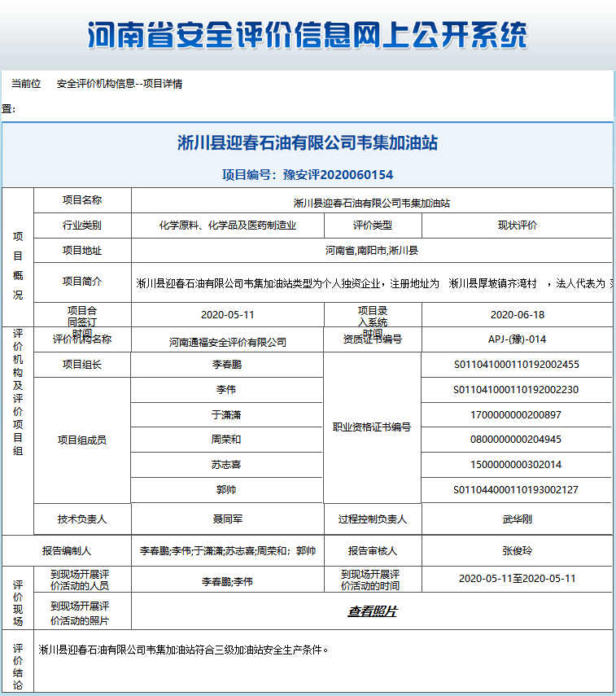Click the 项目组长 label cell
This screenshot has height=696, width=616.
pos(82,365)
